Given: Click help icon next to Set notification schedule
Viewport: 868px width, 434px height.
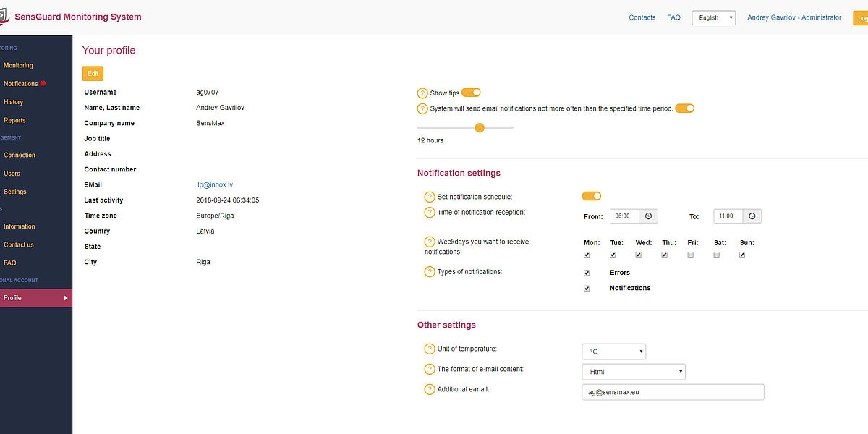Looking at the screenshot, I should point(430,197).
